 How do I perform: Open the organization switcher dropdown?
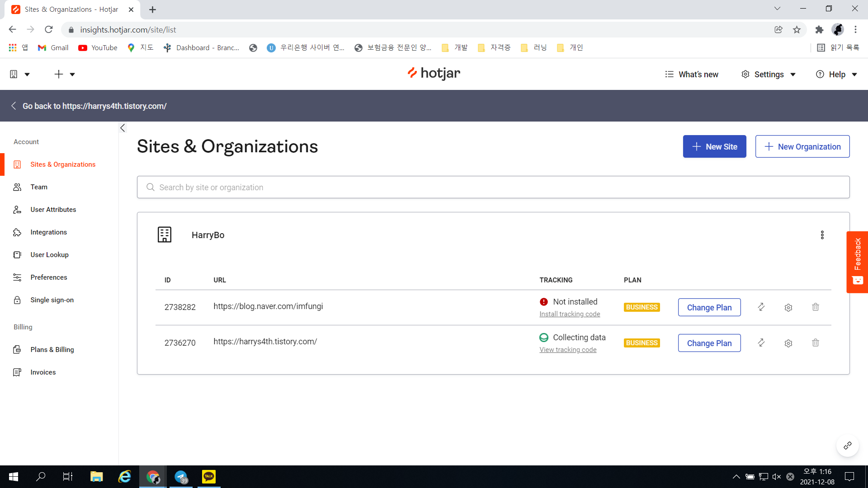19,74
